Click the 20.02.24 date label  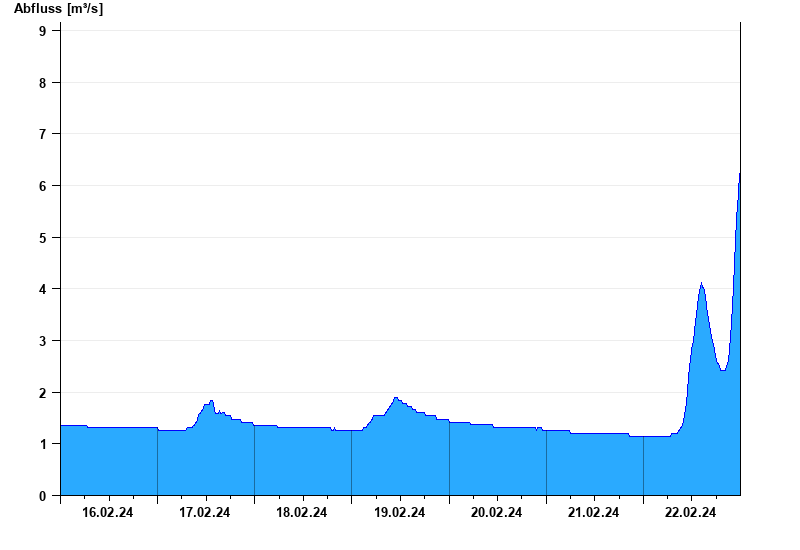496,512
